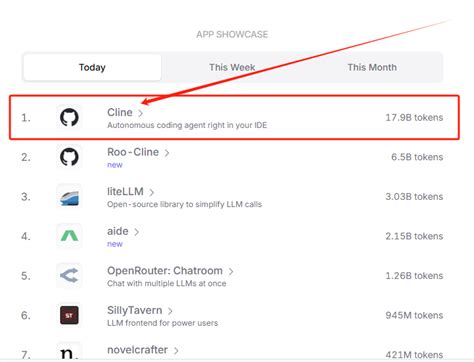Open the liteLLM train icon
The height and width of the screenshot is (362, 474).
point(69,196)
